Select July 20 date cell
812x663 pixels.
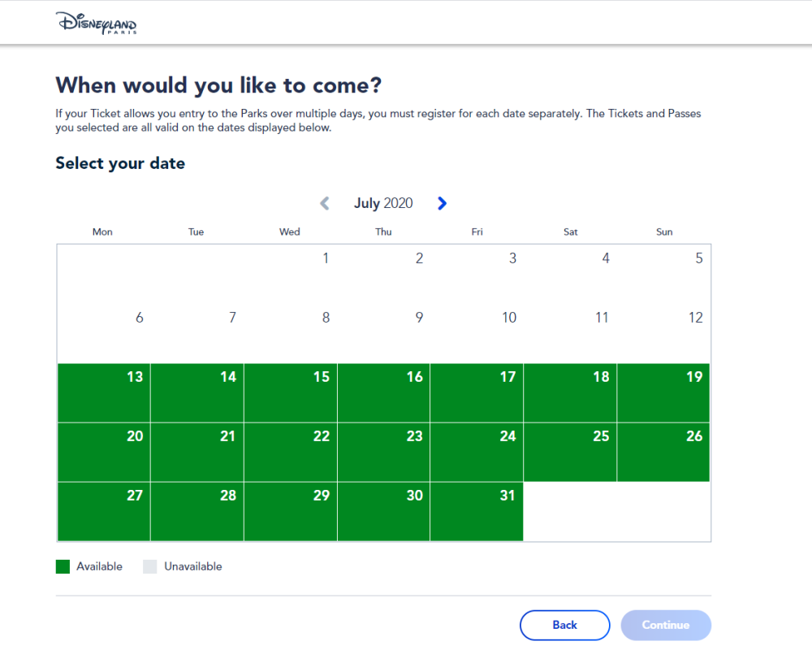[x=104, y=452]
